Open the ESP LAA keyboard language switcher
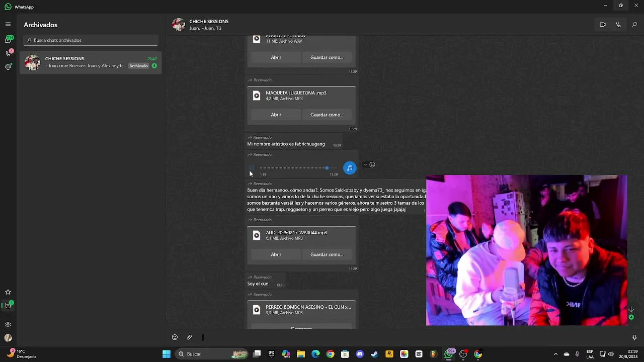 (x=590, y=354)
